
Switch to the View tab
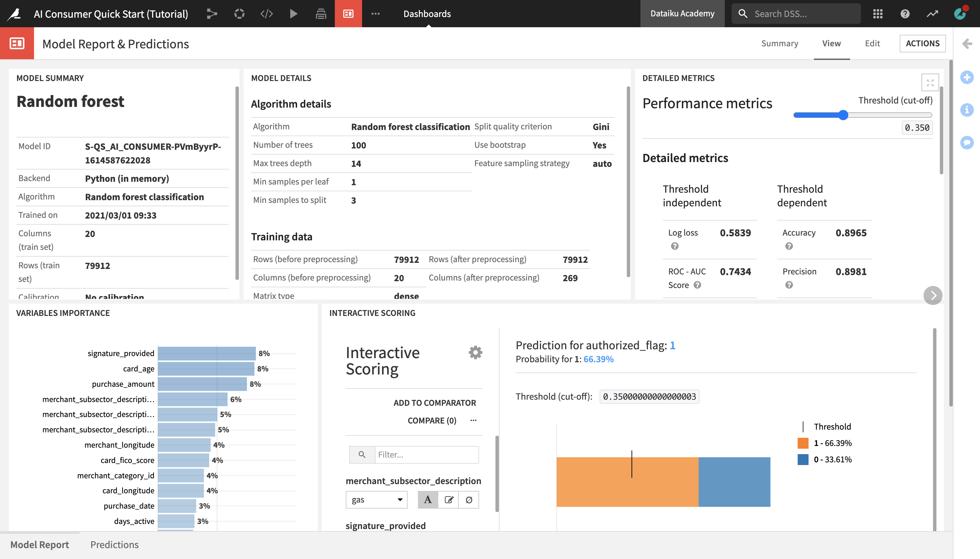pos(831,43)
